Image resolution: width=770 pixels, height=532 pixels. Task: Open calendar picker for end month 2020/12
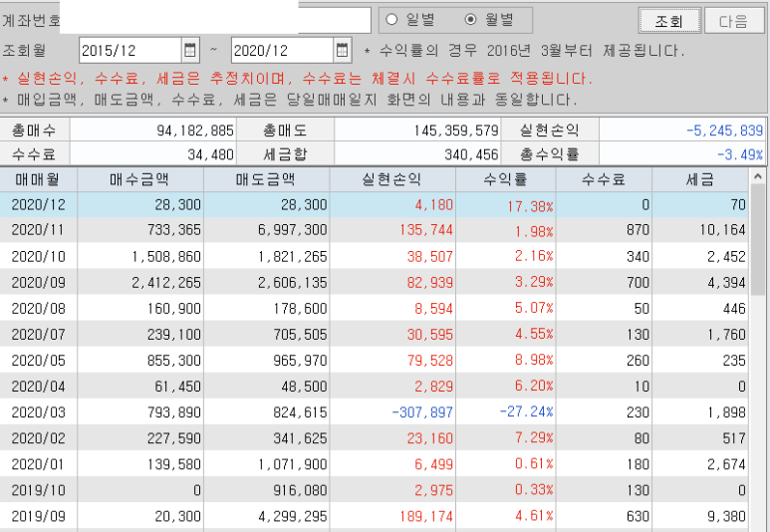(343, 50)
